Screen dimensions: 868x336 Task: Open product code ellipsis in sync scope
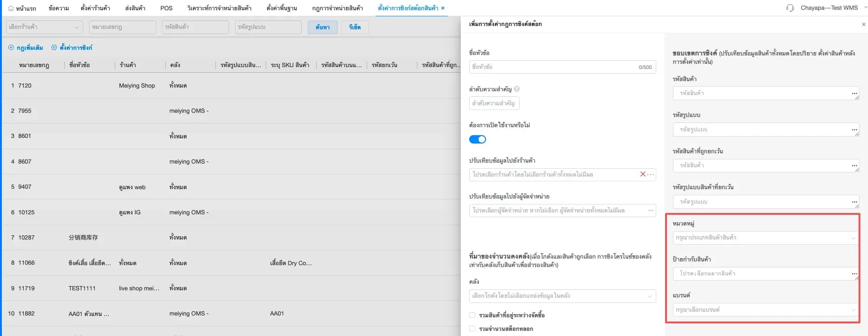(x=854, y=93)
